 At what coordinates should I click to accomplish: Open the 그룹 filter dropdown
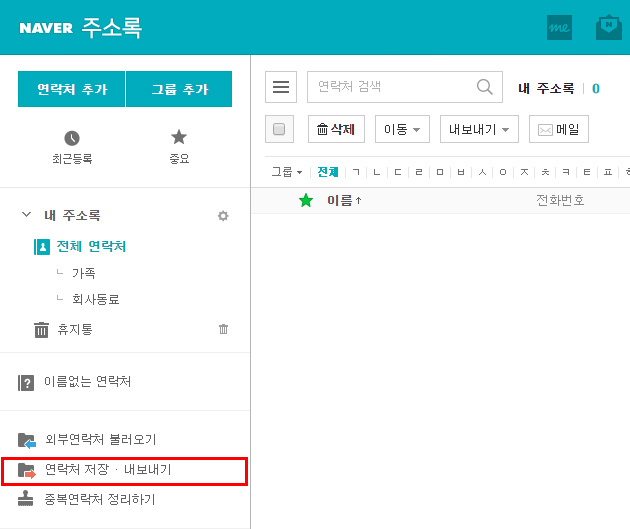(287, 172)
